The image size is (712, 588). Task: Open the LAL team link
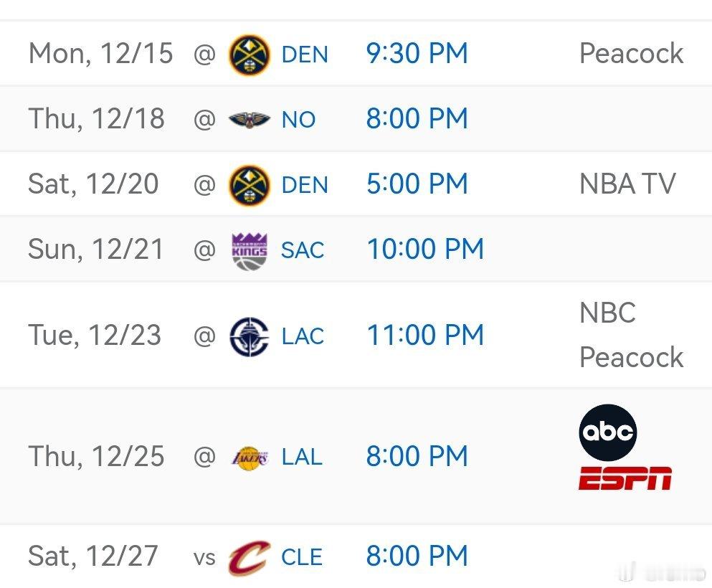(302, 457)
